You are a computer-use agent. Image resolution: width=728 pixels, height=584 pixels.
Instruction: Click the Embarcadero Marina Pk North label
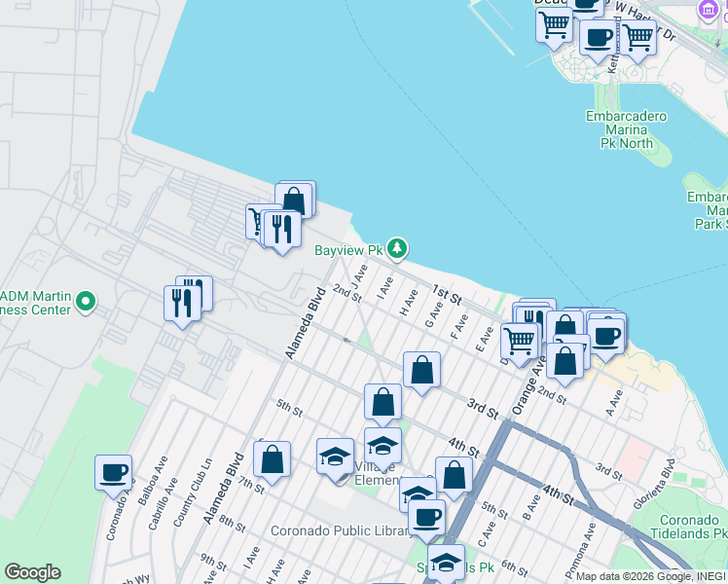(x=626, y=129)
